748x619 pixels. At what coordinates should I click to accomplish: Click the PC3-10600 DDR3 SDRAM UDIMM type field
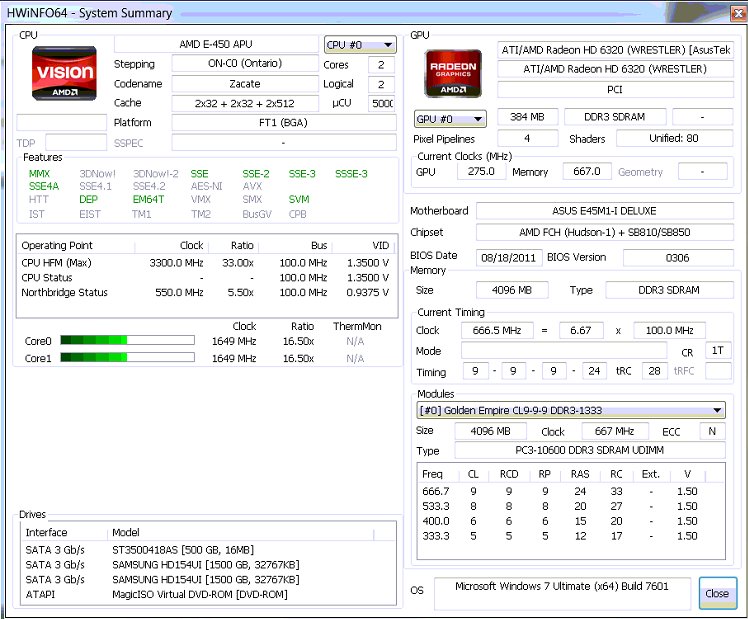pos(590,450)
